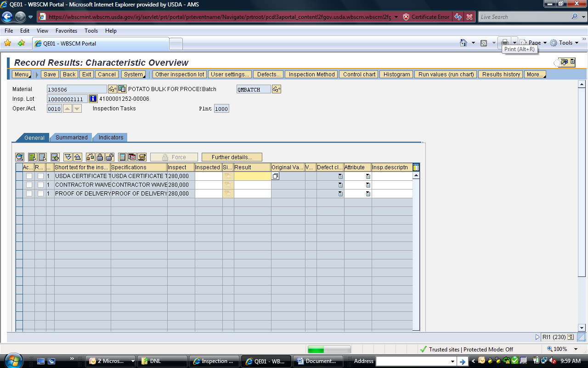
Task: Open Attribute dropdown in PROOF OF DELIVERY row
Action: click(368, 194)
